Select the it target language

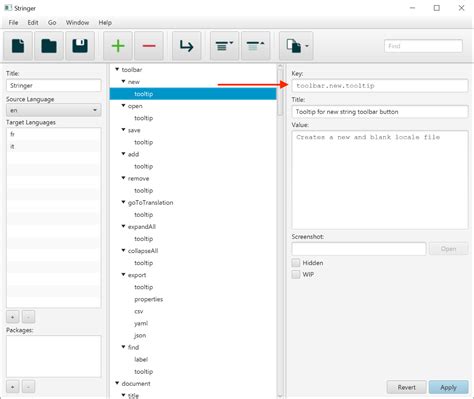pos(53,146)
